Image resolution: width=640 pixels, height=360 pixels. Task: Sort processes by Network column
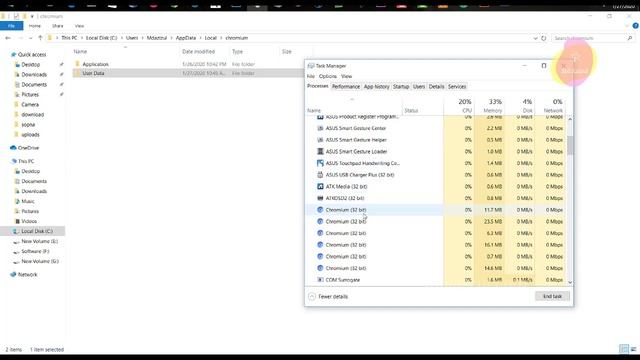(x=549, y=106)
